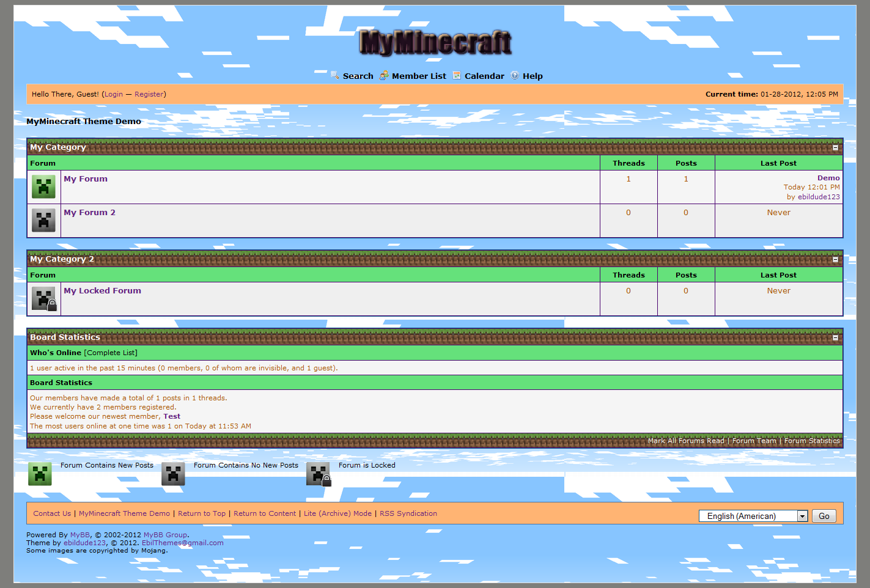Click the gray creeper legend icon for no new posts
Viewport: 870px width, 588px height.
pos(173,474)
